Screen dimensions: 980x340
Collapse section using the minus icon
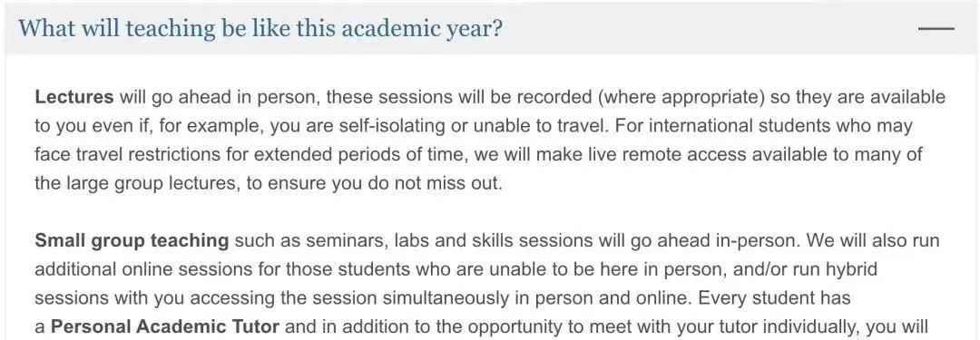[936, 29]
